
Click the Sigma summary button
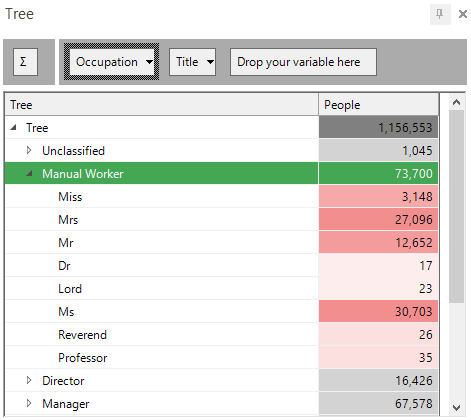coord(25,62)
